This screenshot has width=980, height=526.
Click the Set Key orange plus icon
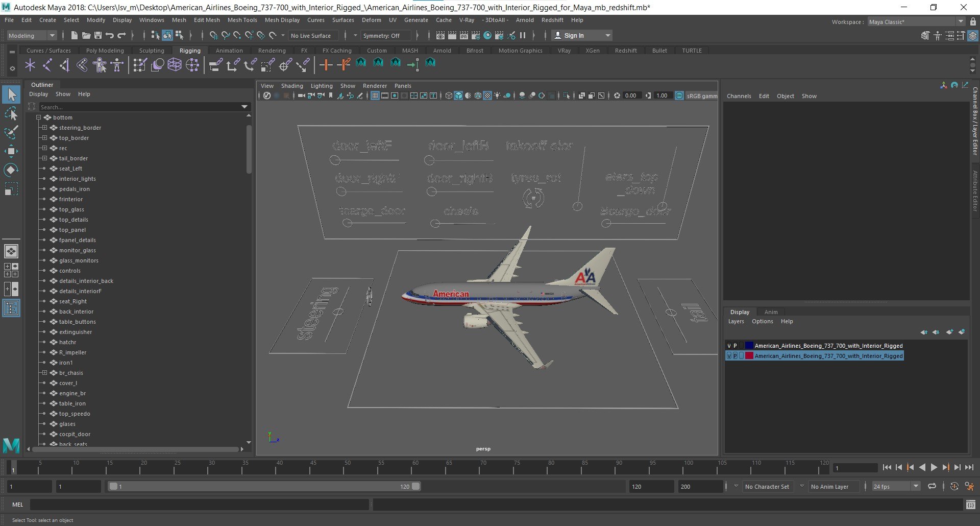[326, 65]
